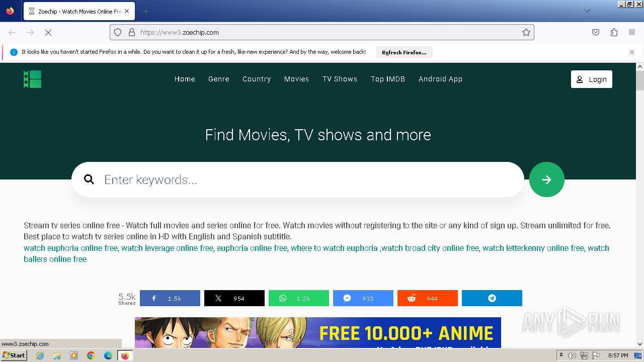Screen dimensions: 644x362
Task: Follow 'watch leverage online free' link
Action: [x=167, y=248]
